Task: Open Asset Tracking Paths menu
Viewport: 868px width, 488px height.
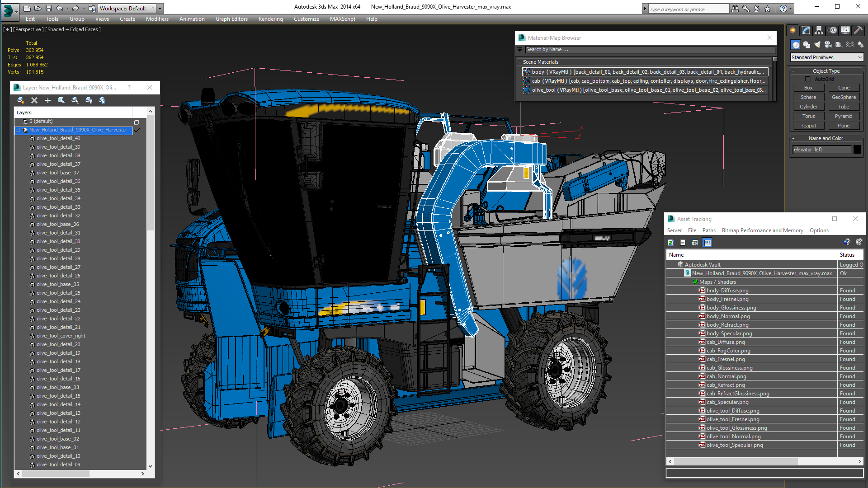Action: [709, 230]
